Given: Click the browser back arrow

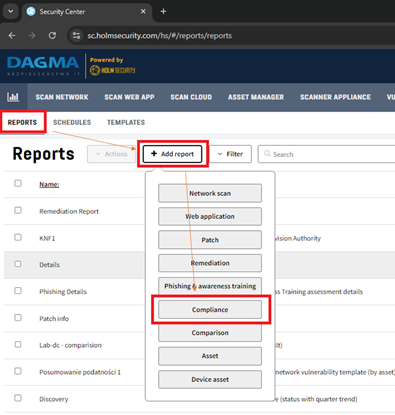Looking at the screenshot, I should point(12,36).
